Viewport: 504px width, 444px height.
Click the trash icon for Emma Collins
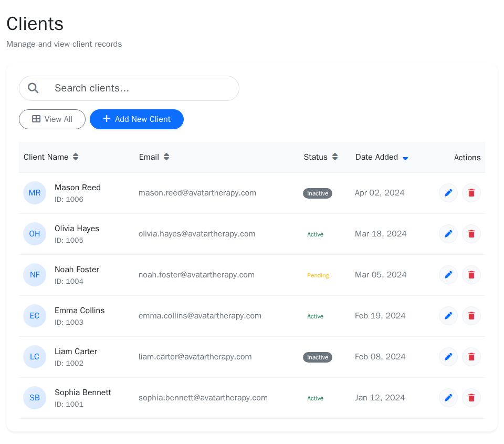tap(471, 316)
